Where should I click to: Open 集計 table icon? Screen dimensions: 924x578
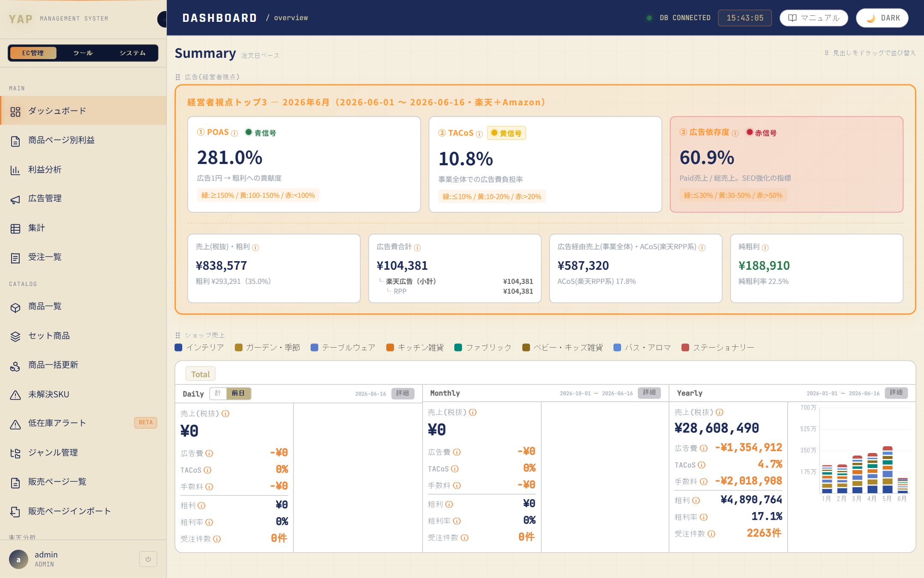coord(15,229)
